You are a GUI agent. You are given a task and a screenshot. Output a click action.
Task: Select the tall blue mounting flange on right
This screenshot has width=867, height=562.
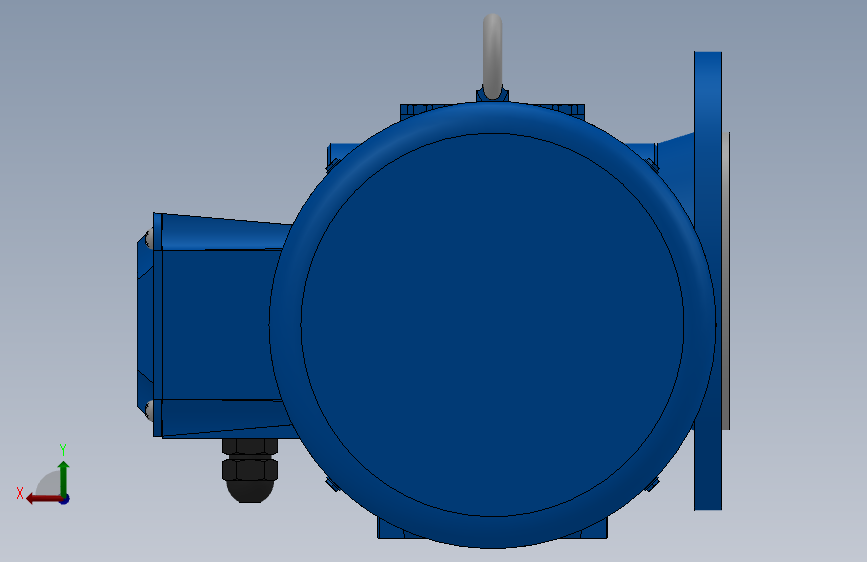coord(708,280)
